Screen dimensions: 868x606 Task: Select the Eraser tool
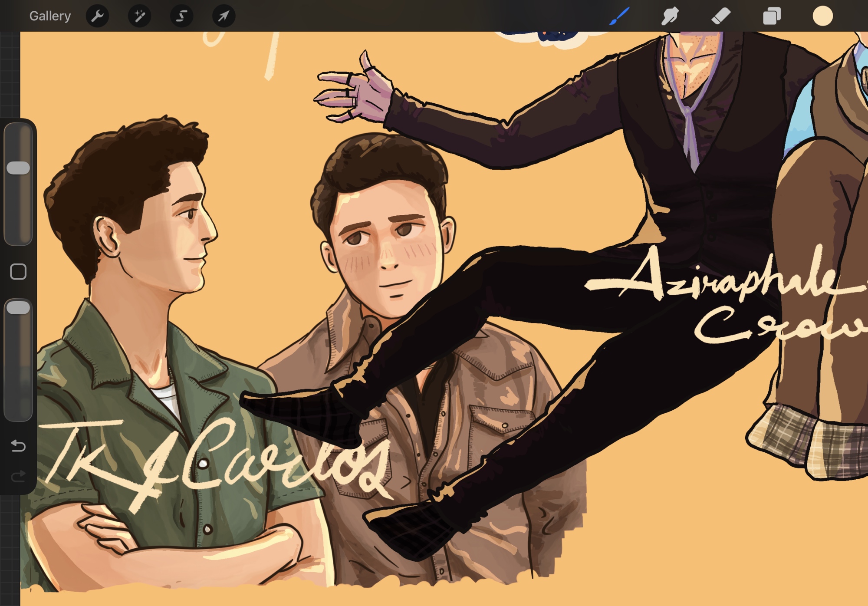click(721, 16)
